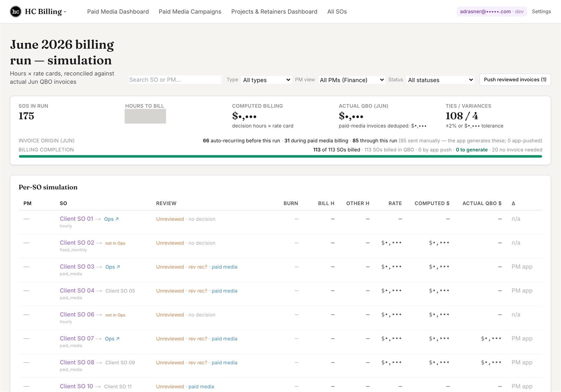Viewport: 561px width, 392px height.
Task: Open Client SO 04 link
Action: click(x=77, y=290)
